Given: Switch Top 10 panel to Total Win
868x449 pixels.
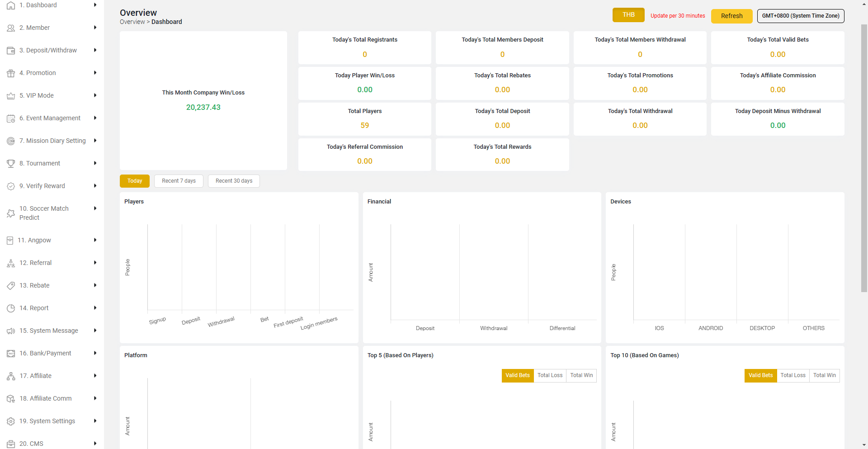Looking at the screenshot, I should pos(825,375).
